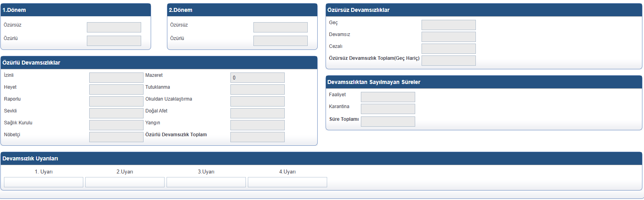This screenshot has height=200, width=644.
Task: Click the Cezalı input field
Action: (x=448, y=49)
